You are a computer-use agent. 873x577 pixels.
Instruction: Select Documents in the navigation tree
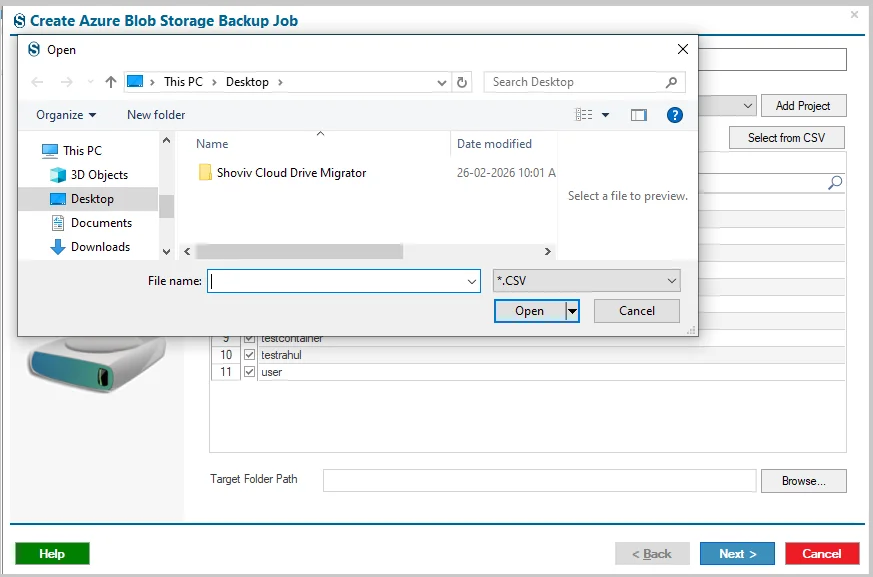[x=91, y=223]
